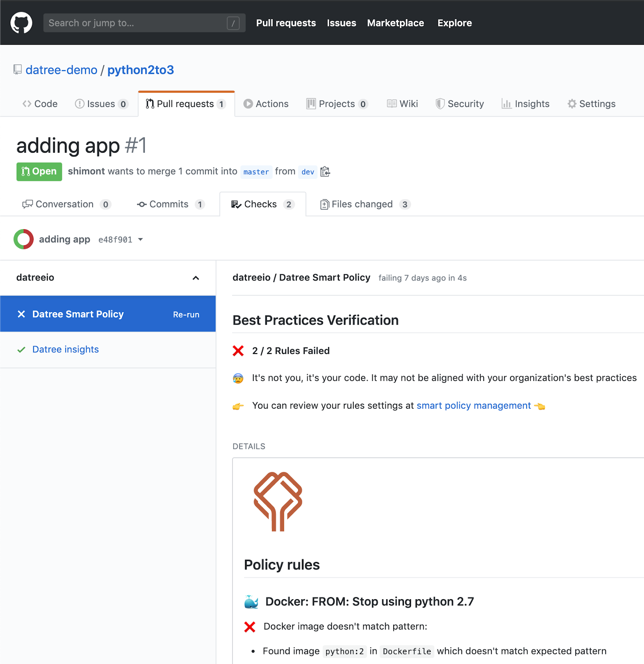
Task: Collapse the datreeio checks group
Action: [196, 278]
